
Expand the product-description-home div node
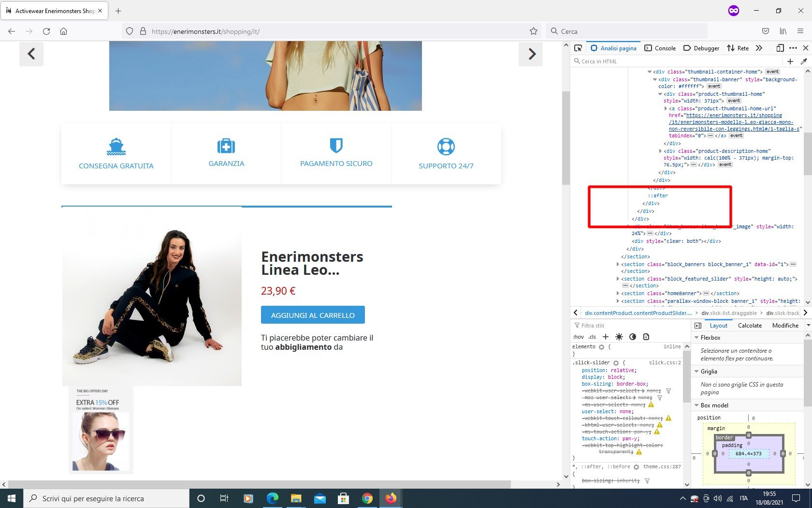tap(660, 151)
